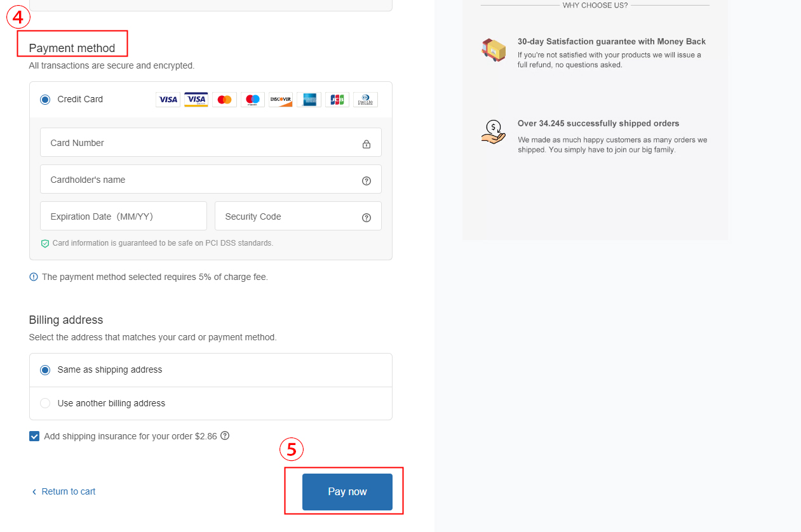Click the Pay now button
The width and height of the screenshot is (801, 532).
coord(347,492)
